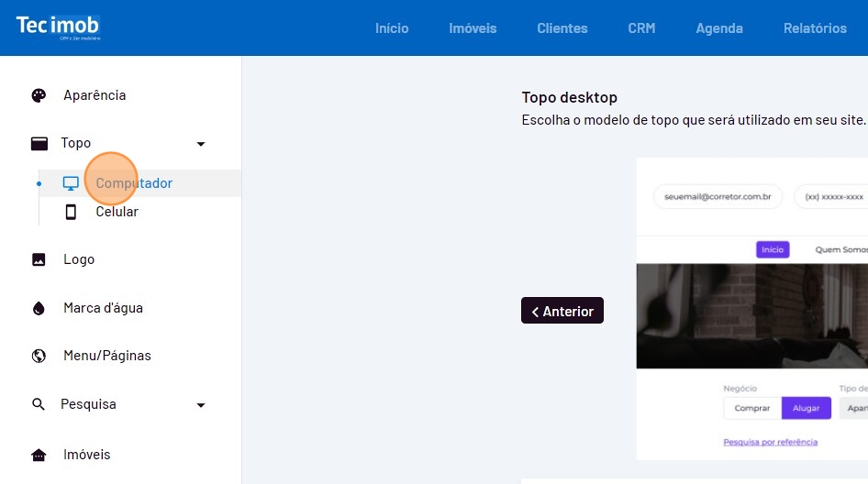
Task: Open the CRM top menu item
Action: tap(641, 28)
